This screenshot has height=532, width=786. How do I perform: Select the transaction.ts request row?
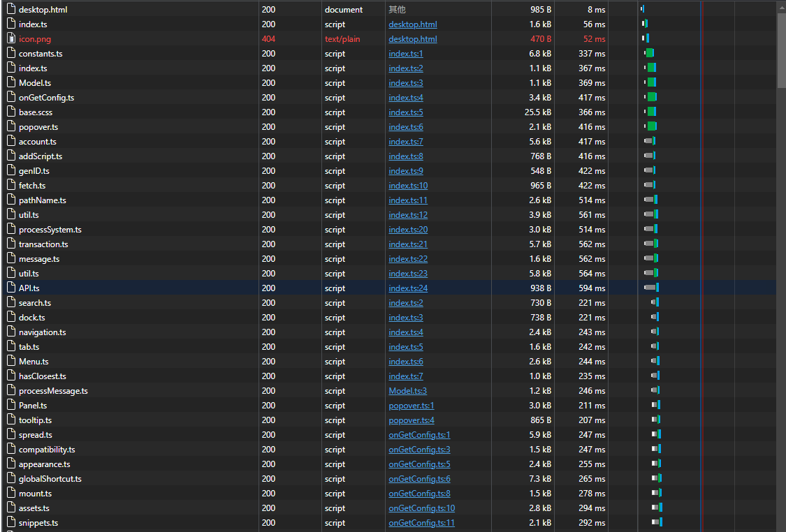43,244
